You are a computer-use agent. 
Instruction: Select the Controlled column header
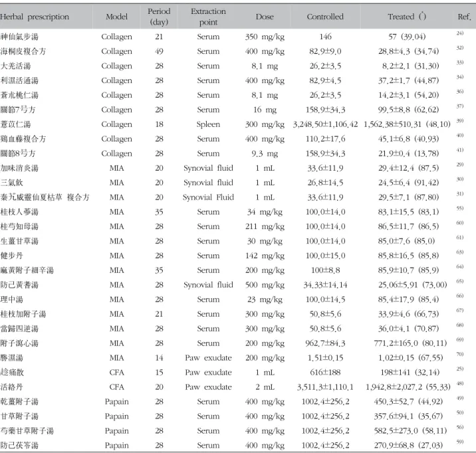tap(325, 17)
